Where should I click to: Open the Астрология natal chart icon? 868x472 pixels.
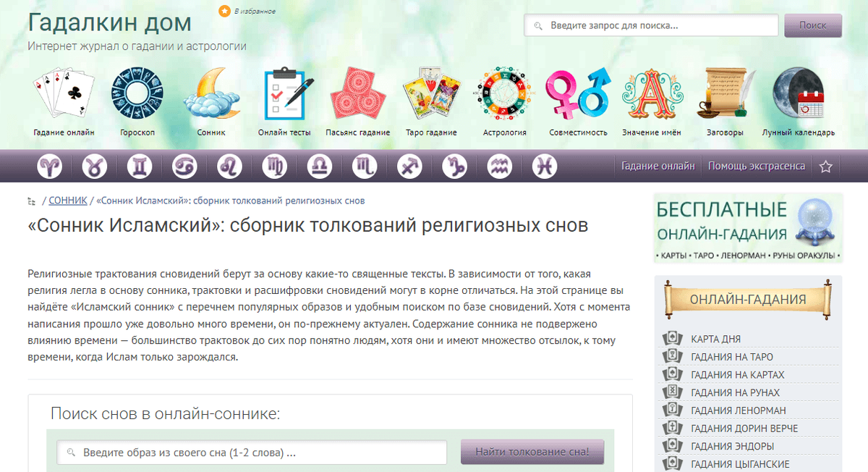504,94
